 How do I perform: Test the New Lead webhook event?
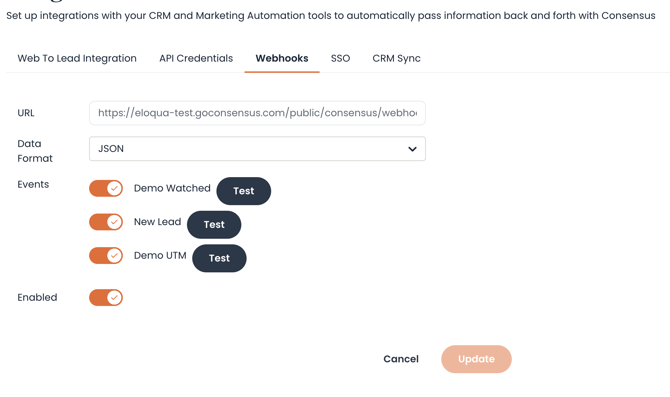(214, 225)
